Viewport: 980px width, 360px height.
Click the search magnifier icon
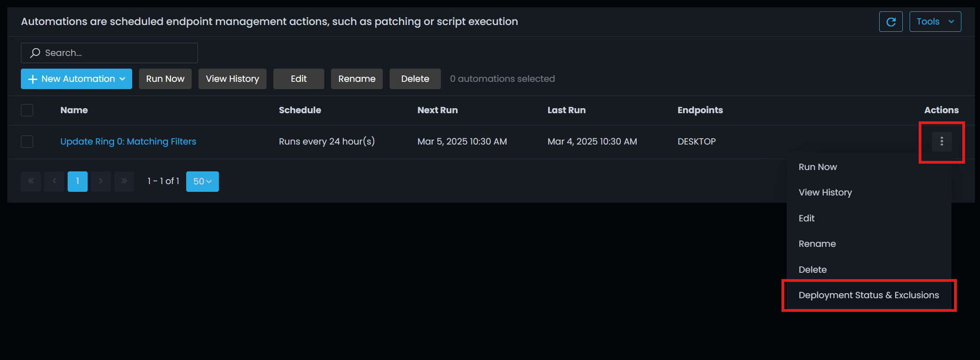coord(35,53)
